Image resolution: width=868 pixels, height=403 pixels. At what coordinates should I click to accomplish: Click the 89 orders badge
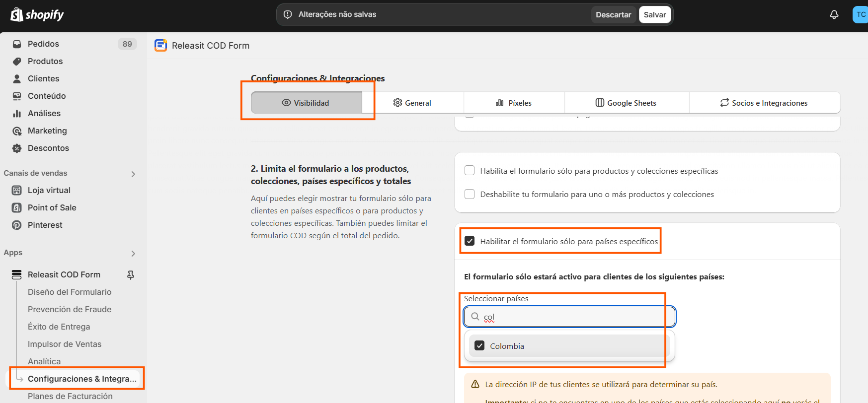coord(127,44)
